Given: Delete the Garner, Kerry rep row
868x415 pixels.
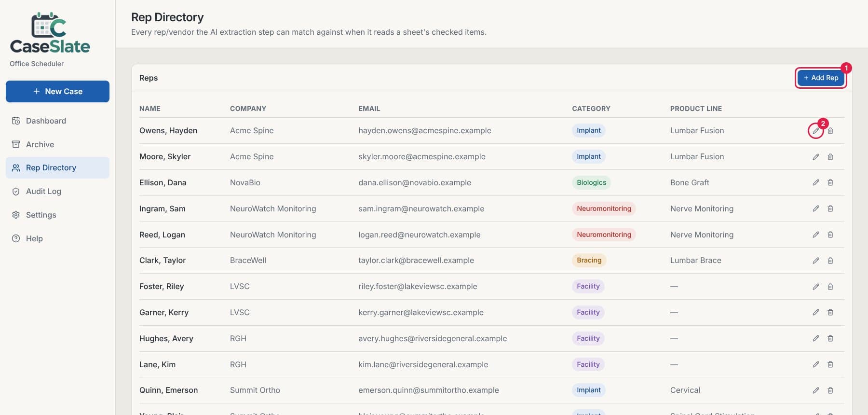Looking at the screenshot, I should click(830, 312).
